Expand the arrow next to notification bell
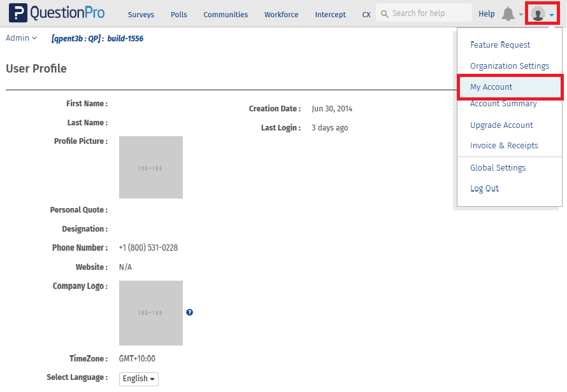567x392 pixels. click(x=520, y=15)
